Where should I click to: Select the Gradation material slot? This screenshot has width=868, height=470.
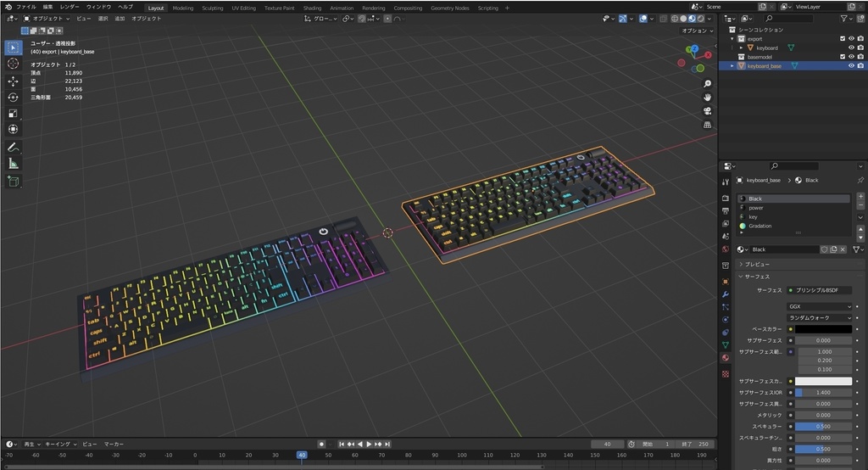click(x=794, y=226)
